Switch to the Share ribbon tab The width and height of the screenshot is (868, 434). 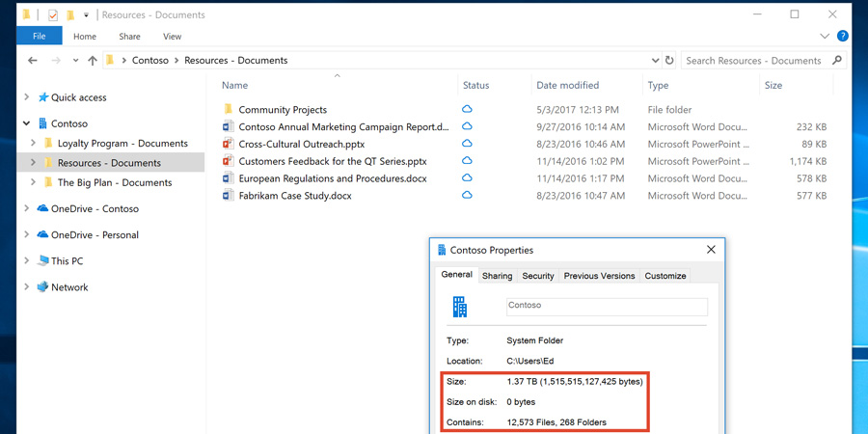pyautogui.click(x=129, y=37)
